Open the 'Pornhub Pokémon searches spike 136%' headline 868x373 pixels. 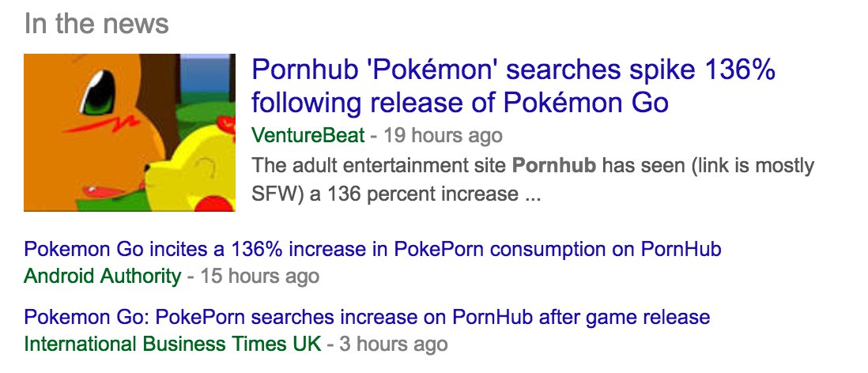[x=512, y=71]
